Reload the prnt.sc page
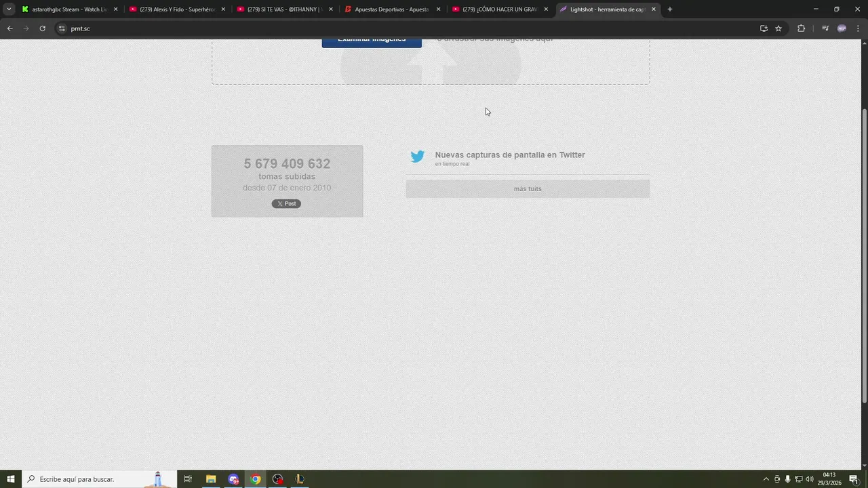 (x=42, y=28)
